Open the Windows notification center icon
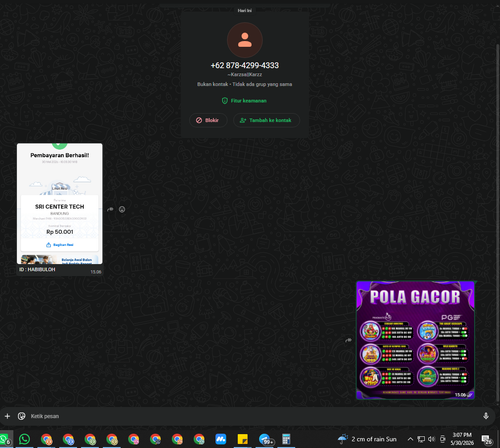 (x=487, y=439)
